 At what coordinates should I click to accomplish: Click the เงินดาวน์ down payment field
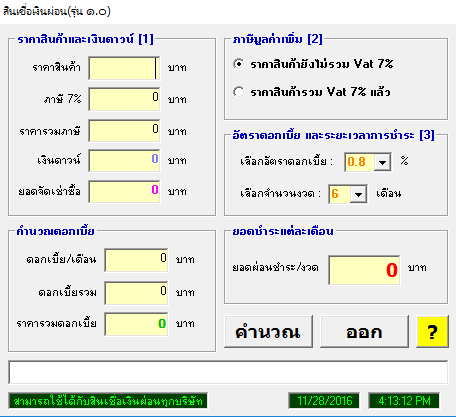pyautogui.click(x=124, y=161)
